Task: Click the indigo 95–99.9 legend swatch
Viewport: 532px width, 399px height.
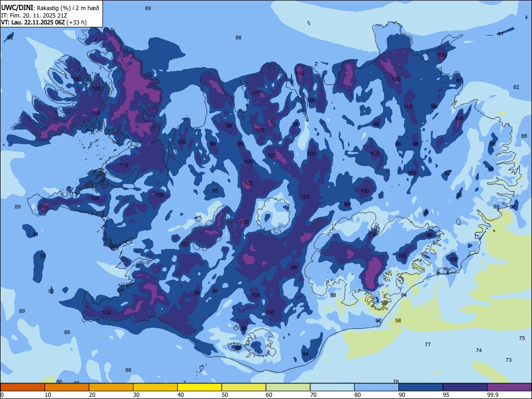Action: click(465, 387)
